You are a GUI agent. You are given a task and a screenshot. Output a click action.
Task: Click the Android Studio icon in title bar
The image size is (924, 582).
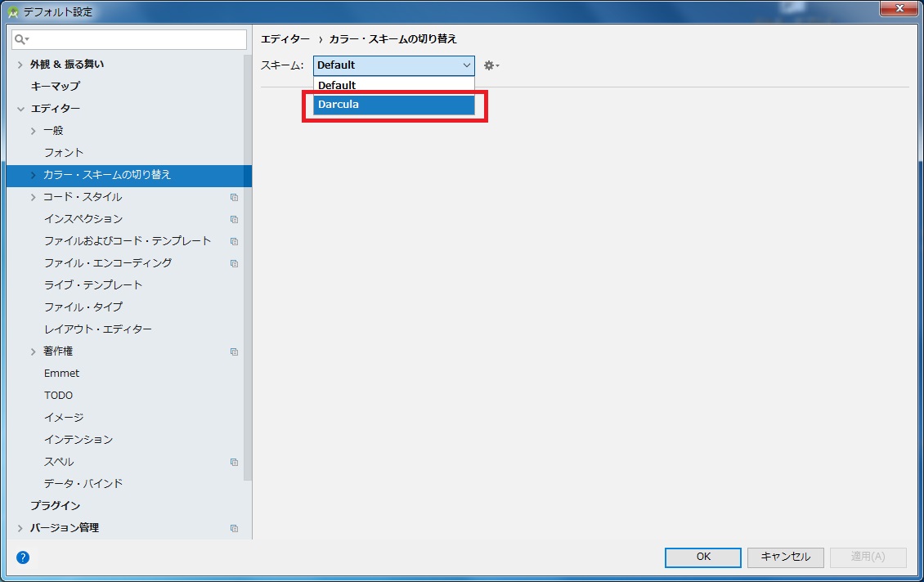click(13, 11)
